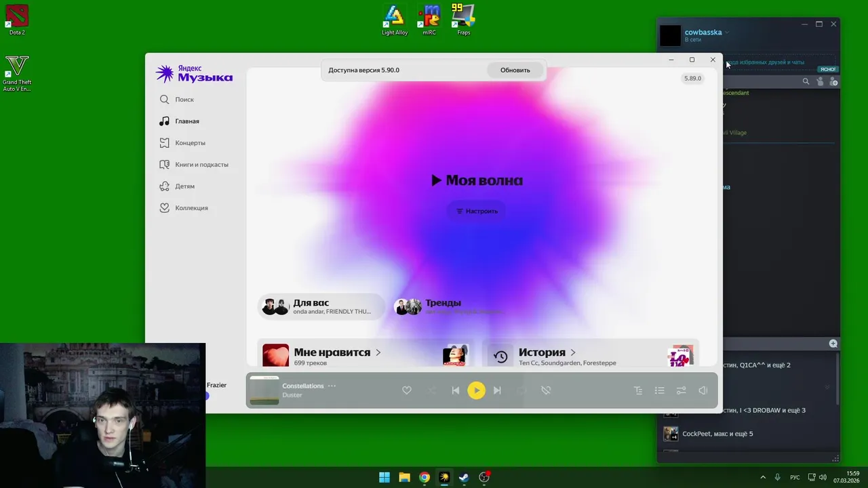This screenshot has height=488, width=868.
Task: Expand История via its chevron arrow
Action: click(573, 352)
